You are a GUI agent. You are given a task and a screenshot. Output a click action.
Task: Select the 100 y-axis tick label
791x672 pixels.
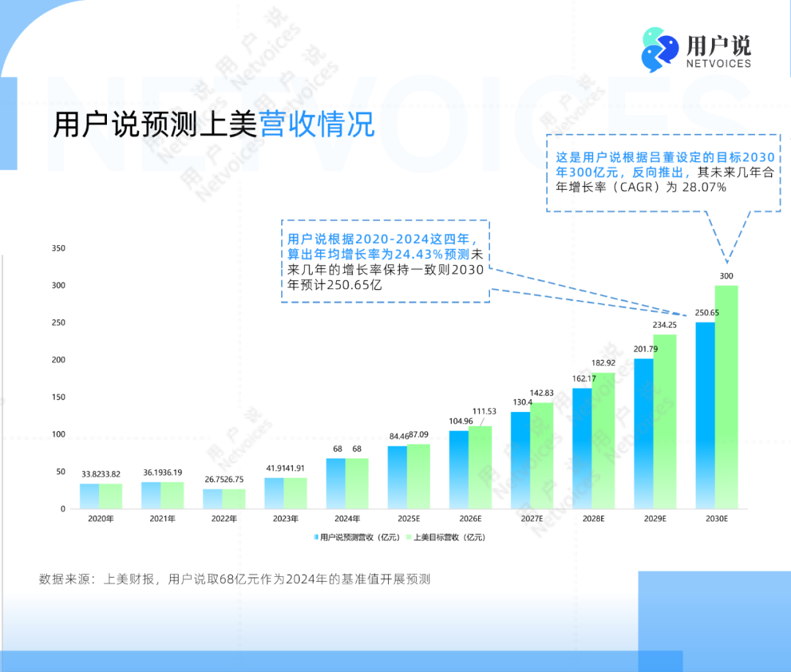[x=59, y=435]
